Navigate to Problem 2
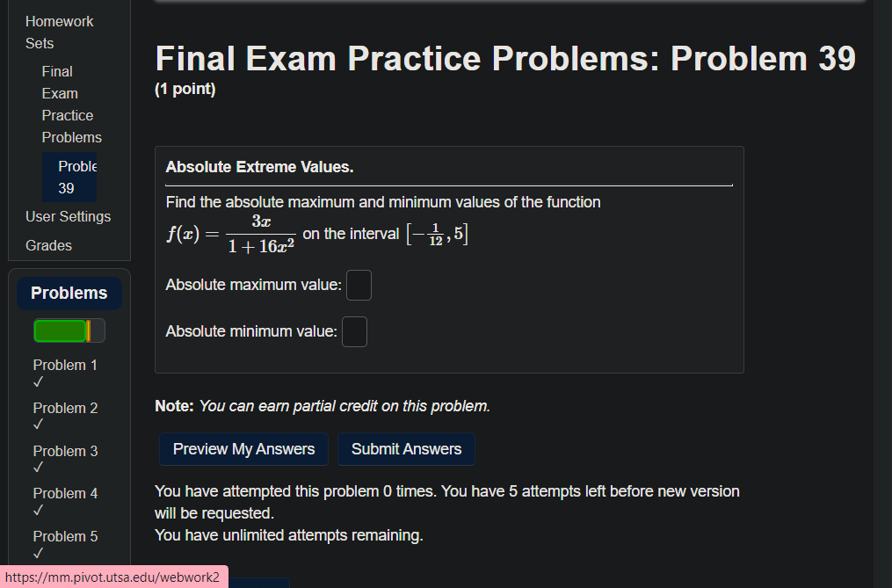 (64, 408)
